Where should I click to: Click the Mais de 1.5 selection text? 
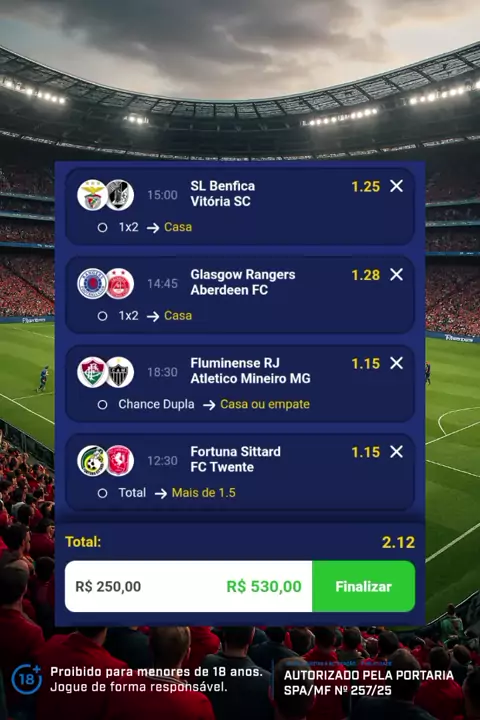click(x=203, y=493)
